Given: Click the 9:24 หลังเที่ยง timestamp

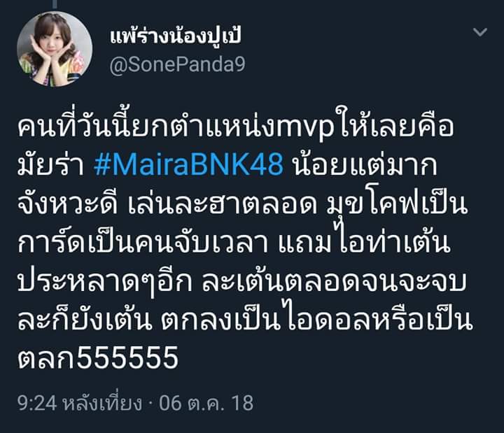Looking at the screenshot, I should point(80,403).
